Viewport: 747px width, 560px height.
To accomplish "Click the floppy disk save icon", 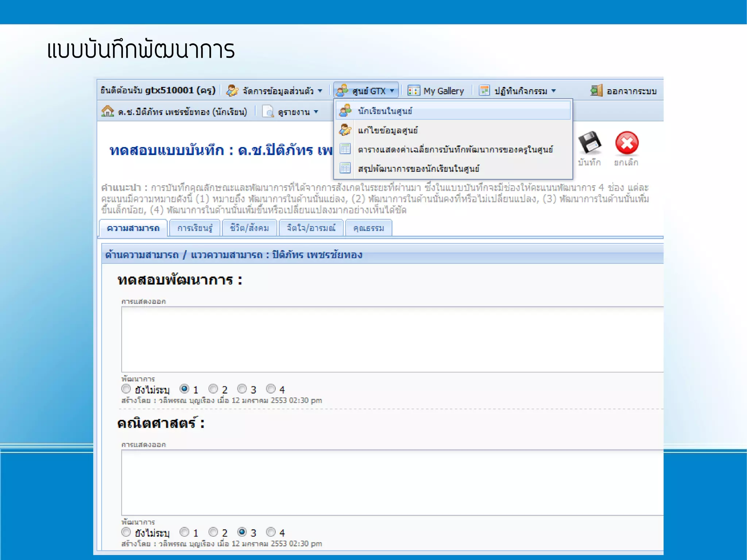I will (x=589, y=142).
